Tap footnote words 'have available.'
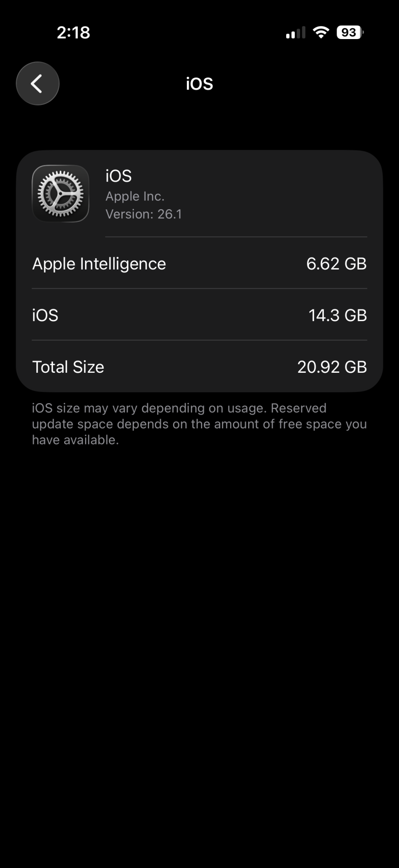The width and height of the screenshot is (399, 868). [75, 440]
